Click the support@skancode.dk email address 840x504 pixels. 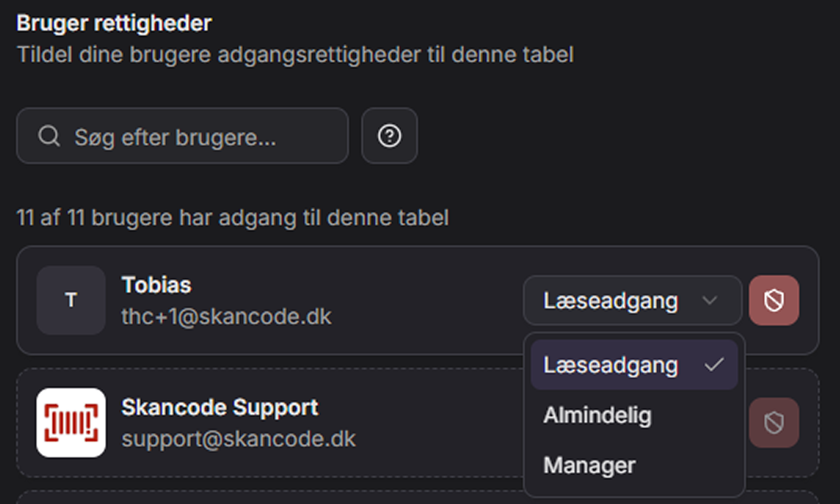[239, 439]
